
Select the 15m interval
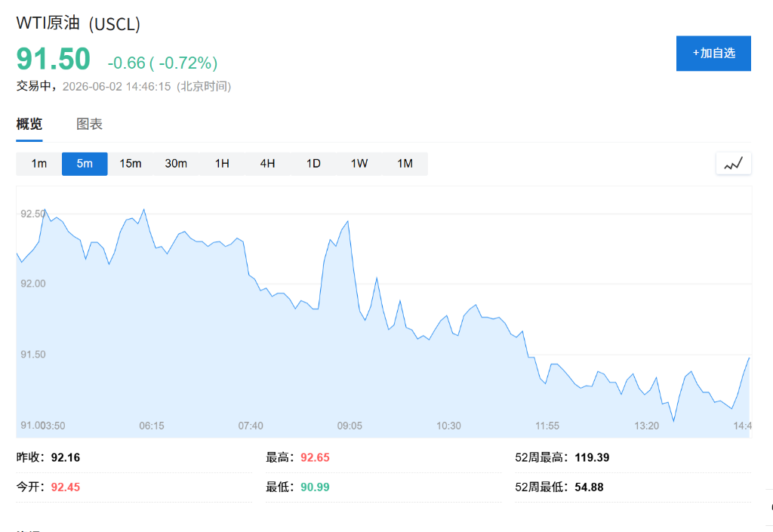pos(131,164)
